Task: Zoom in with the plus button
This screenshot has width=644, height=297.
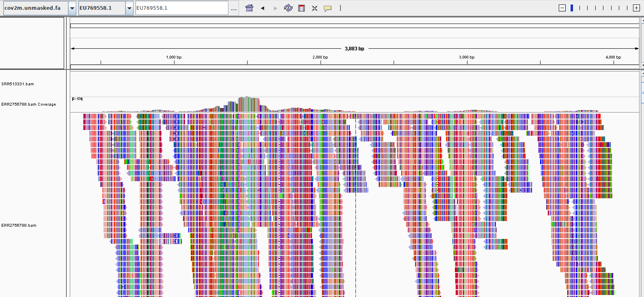Action: click(x=636, y=8)
